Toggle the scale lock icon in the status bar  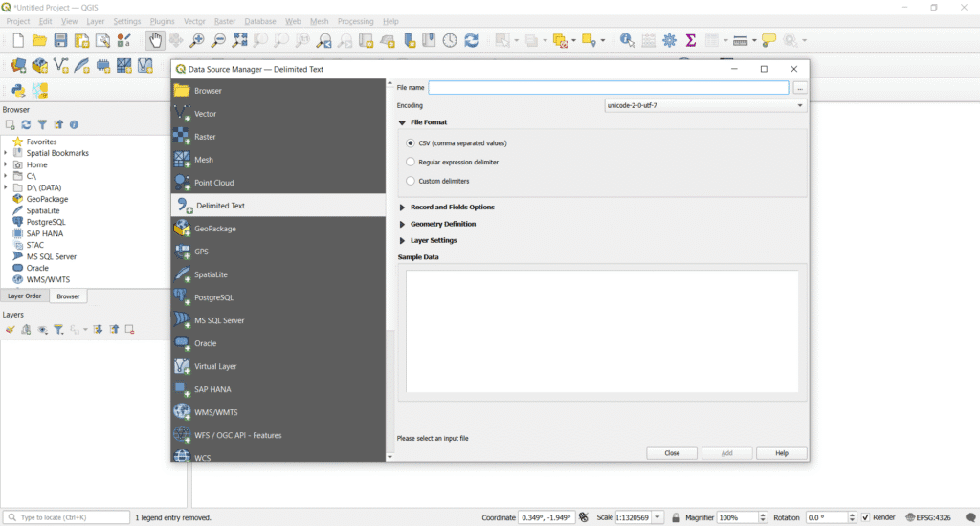point(676,517)
